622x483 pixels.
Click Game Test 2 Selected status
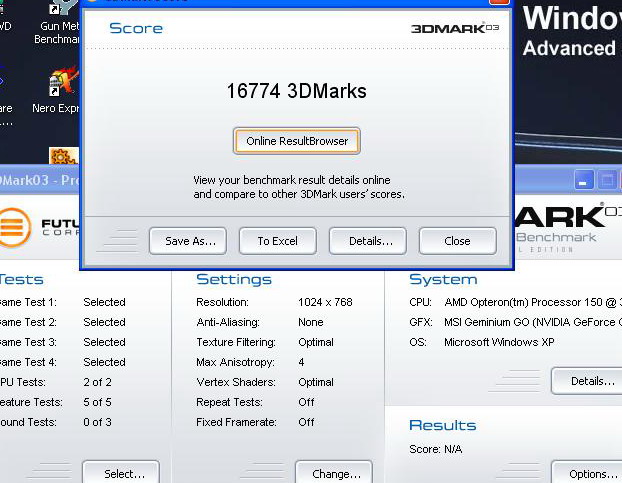[x=104, y=322]
